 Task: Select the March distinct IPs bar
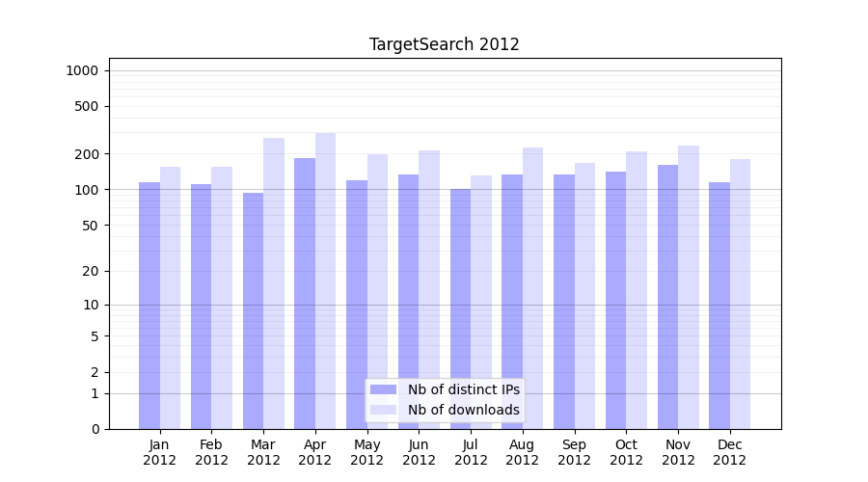pos(253,308)
